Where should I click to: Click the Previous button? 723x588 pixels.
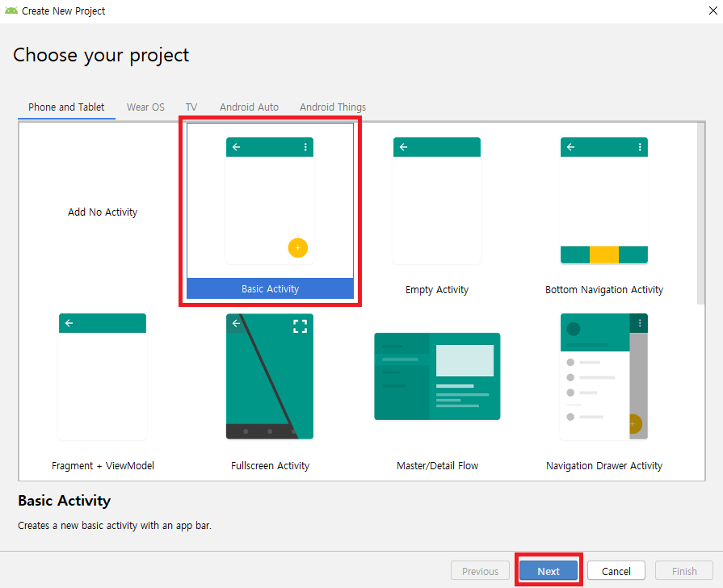pos(480,571)
